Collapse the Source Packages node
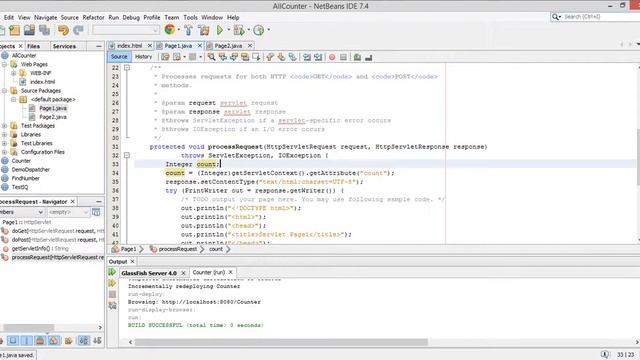Viewport: 640px width, 360px height. (4, 91)
